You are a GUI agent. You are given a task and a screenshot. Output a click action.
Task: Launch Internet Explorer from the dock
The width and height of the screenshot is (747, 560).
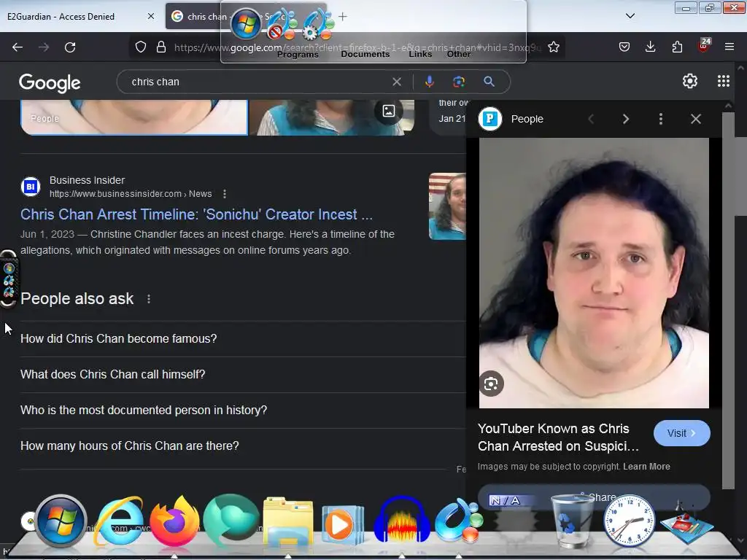click(119, 521)
